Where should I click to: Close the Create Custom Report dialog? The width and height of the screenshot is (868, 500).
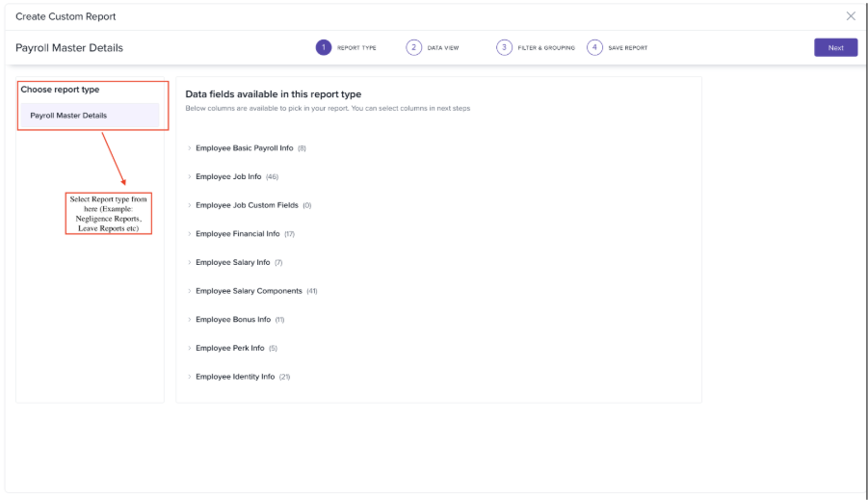coord(850,16)
